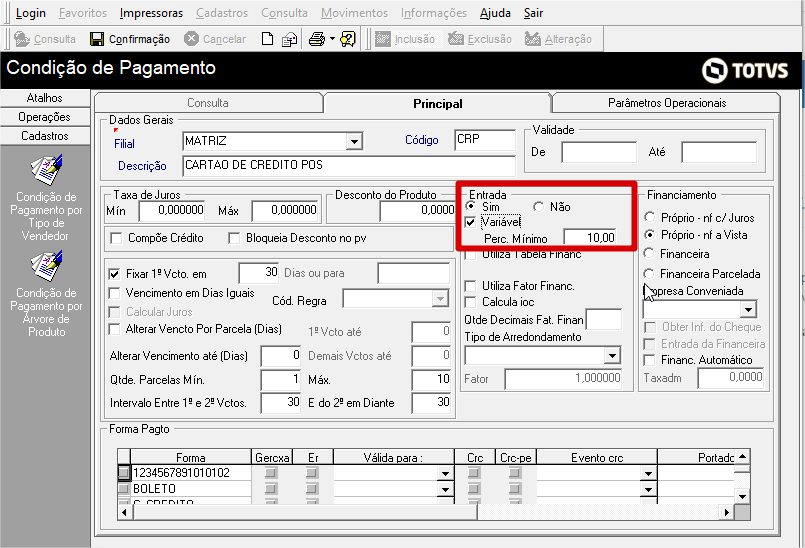Screen dimensions: 805x548
Task: Click the Forma column header
Action: coord(190,457)
